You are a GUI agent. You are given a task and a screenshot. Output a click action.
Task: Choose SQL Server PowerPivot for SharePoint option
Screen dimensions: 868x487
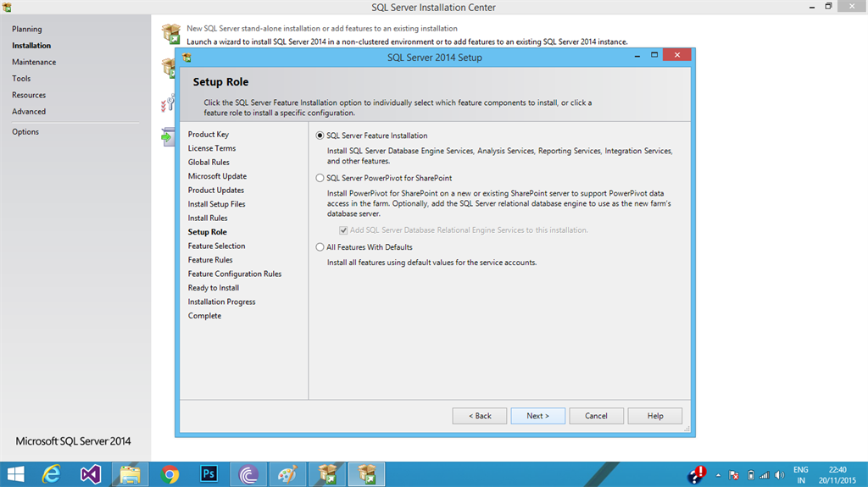click(320, 178)
